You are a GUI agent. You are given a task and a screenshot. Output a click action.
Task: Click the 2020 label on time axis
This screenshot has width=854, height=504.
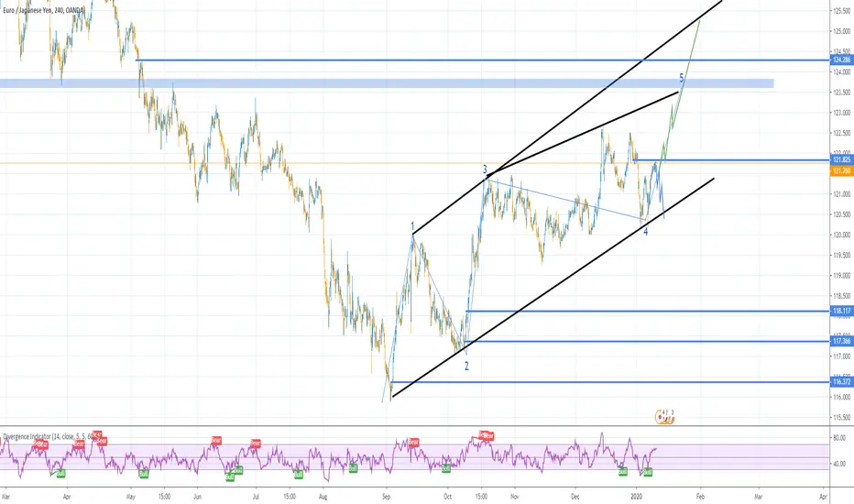pos(636,497)
